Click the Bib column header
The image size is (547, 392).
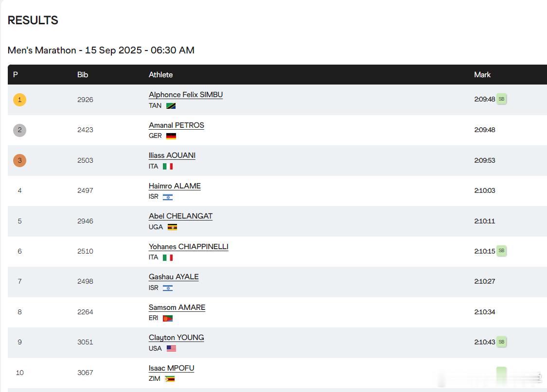[83, 75]
